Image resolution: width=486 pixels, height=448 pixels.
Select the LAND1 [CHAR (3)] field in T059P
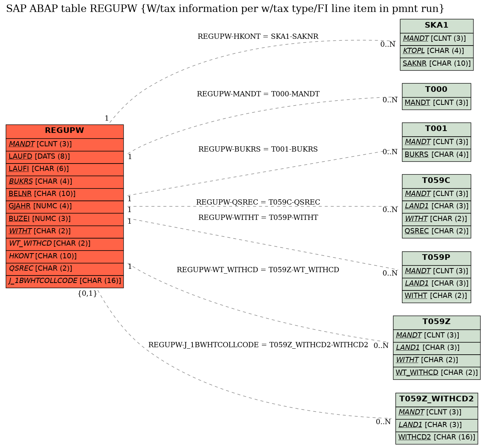436,284
